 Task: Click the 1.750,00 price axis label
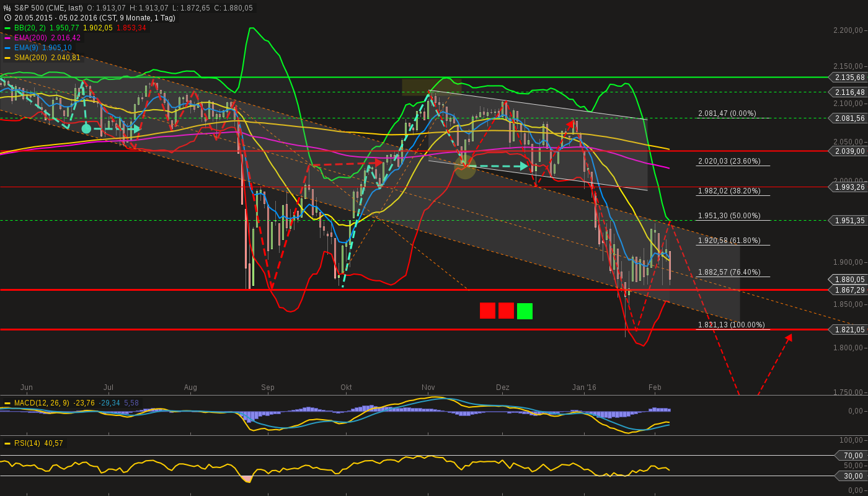[848, 392]
